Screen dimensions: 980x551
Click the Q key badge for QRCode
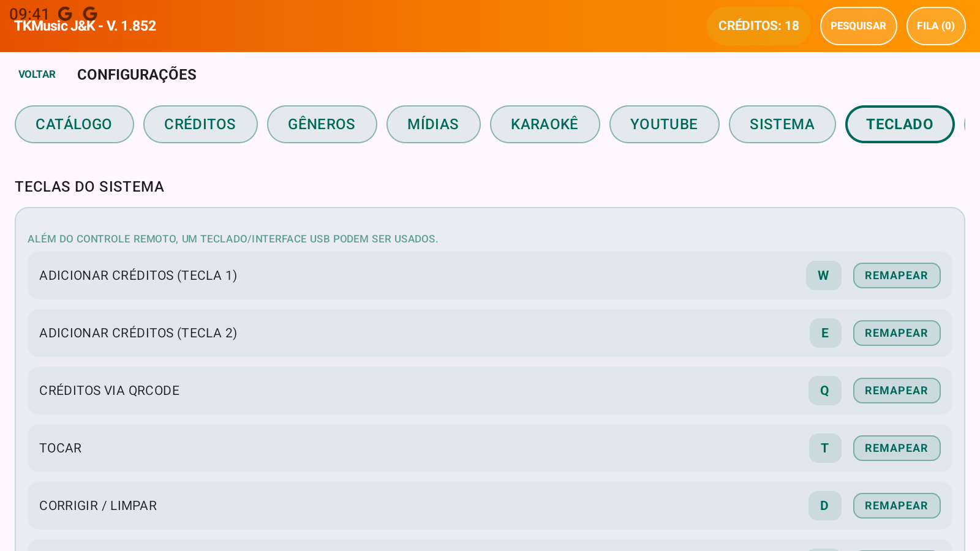click(825, 391)
